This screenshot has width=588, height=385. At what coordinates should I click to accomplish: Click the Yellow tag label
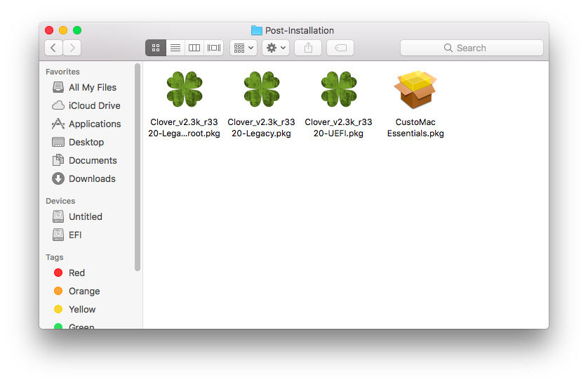tap(82, 310)
